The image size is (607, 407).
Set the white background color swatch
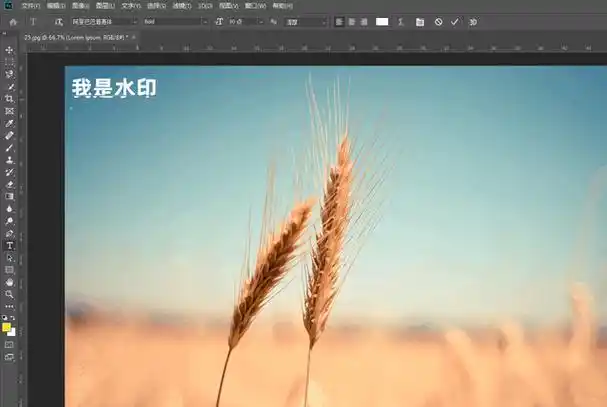tap(13, 333)
